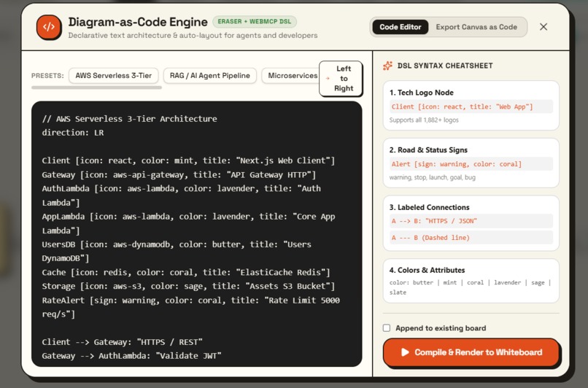Click Compile & Render to Whiteboard
The height and width of the screenshot is (388, 588).
(x=471, y=352)
